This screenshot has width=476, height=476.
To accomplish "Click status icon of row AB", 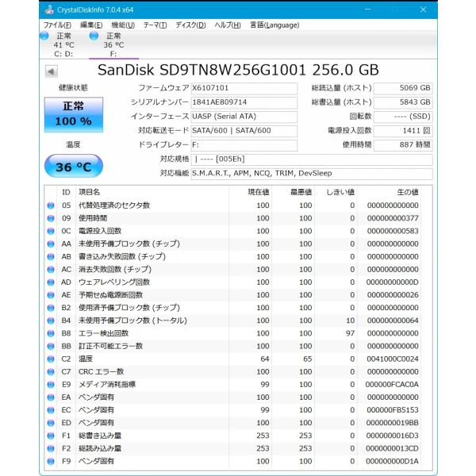I will click(51, 257).
